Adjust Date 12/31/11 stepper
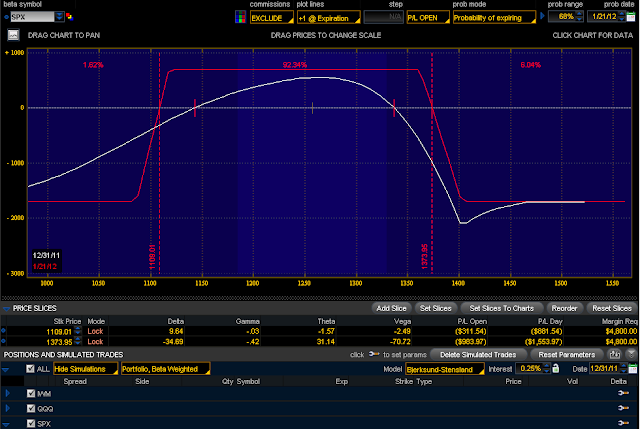 point(623,369)
